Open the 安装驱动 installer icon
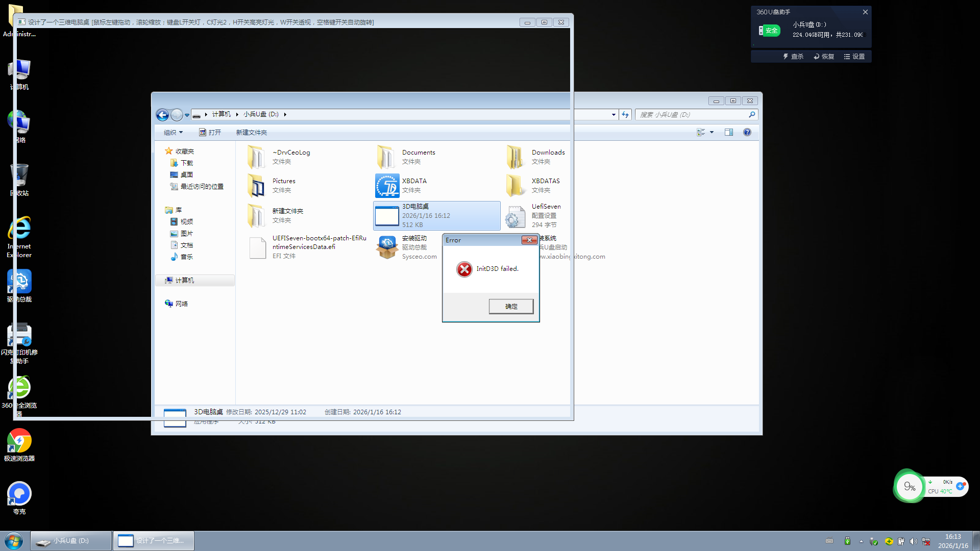 pos(387,247)
